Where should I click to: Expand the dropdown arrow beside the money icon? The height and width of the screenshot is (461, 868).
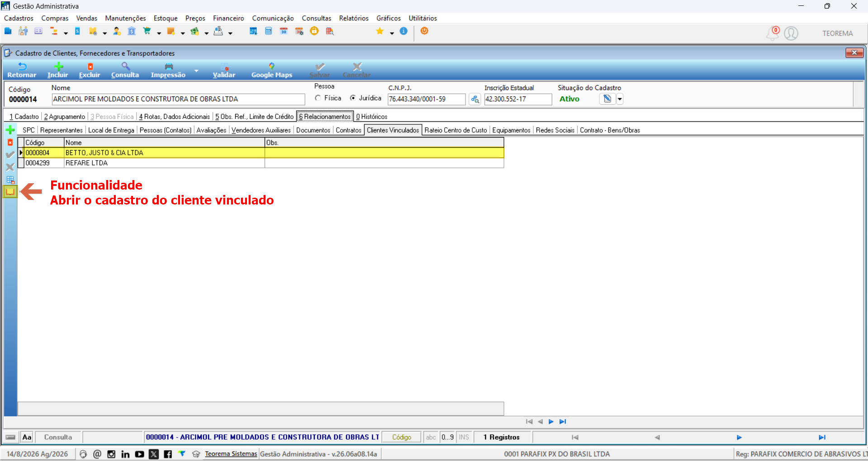click(x=206, y=33)
